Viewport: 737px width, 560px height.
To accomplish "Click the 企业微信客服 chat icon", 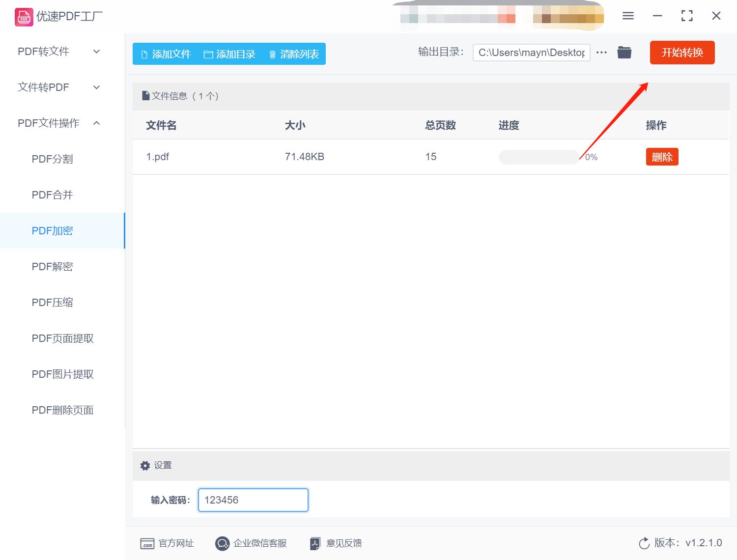I will click(x=222, y=543).
